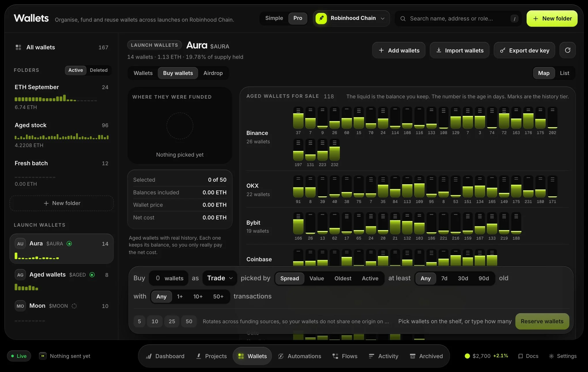Open the Archived section in bottom navigation
Image resolution: width=588 pixels, height=372 pixels.
(426, 356)
